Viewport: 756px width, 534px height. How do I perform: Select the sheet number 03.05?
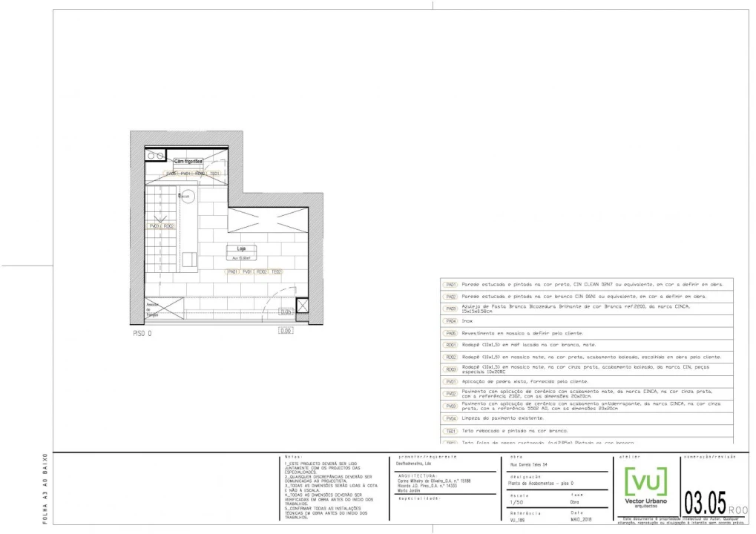[704, 502]
